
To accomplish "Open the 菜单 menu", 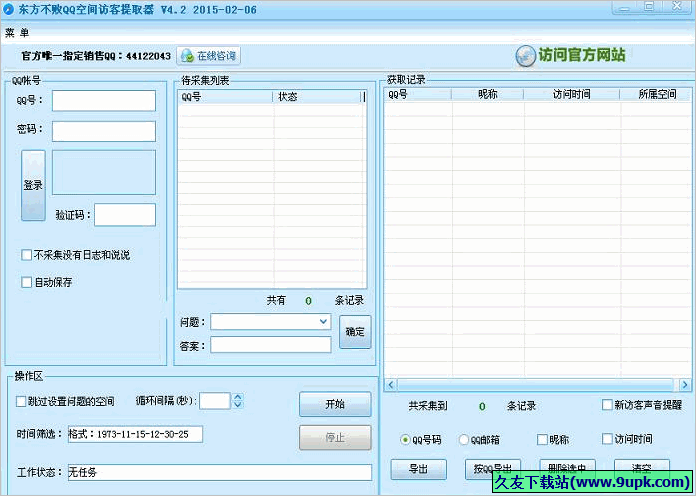I will click(x=17, y=33).
